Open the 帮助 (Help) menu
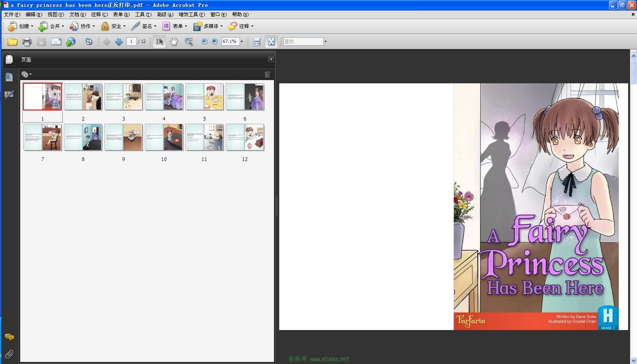The height and width of the screenshot is (364, 637). pyautogui.click(x=240, y=15)
